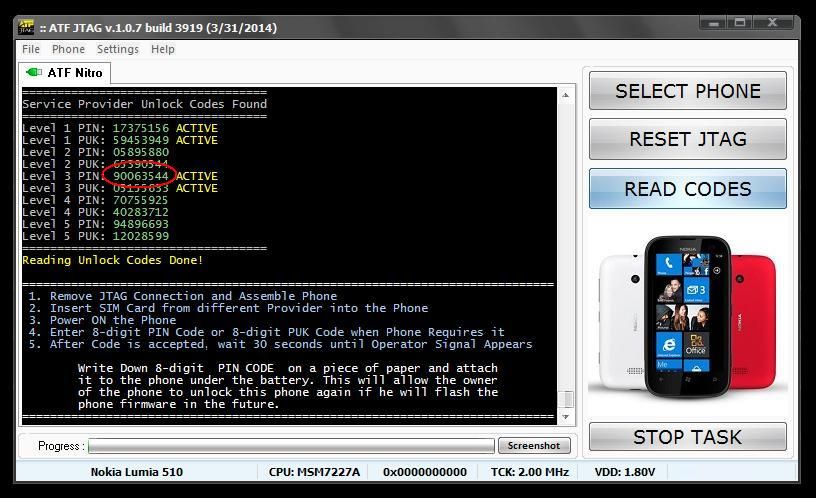Open the File menu
The width and height of the screenshot is (816, 498).
(x=31, y=49)
